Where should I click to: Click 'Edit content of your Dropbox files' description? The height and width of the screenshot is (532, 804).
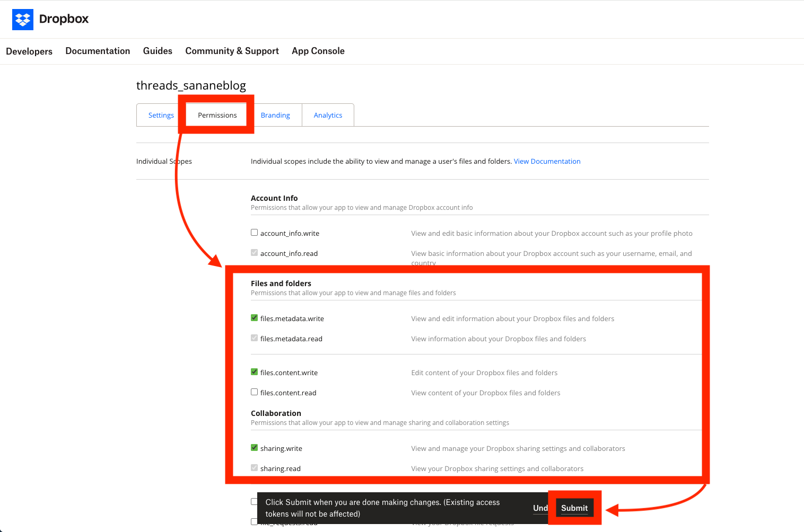tap(484, 373)
